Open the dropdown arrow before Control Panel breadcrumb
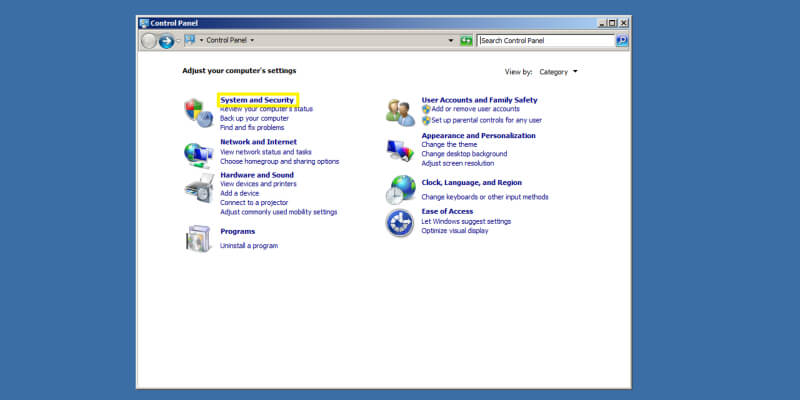The width and height of the screenshot is (800, 400). (x=202, y=40)
